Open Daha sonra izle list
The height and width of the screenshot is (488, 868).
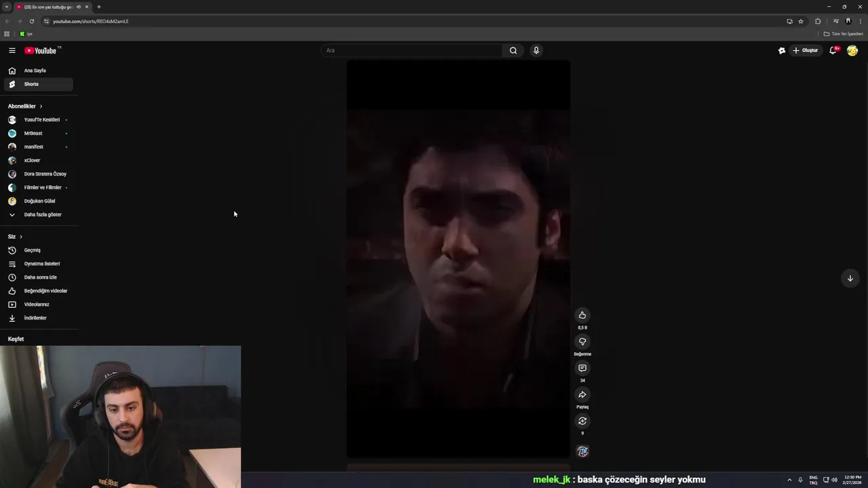point(39,277)
